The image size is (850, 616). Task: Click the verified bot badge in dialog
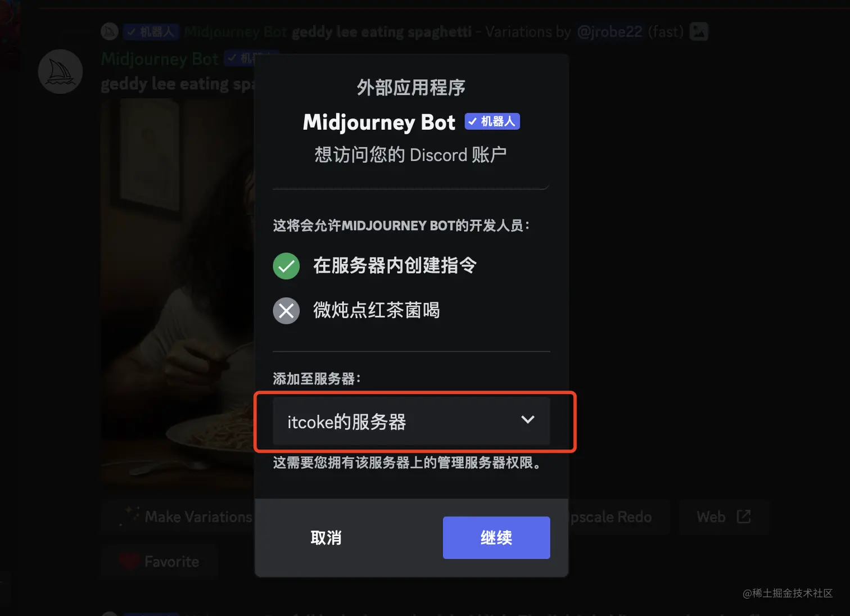tap(492, 121)
